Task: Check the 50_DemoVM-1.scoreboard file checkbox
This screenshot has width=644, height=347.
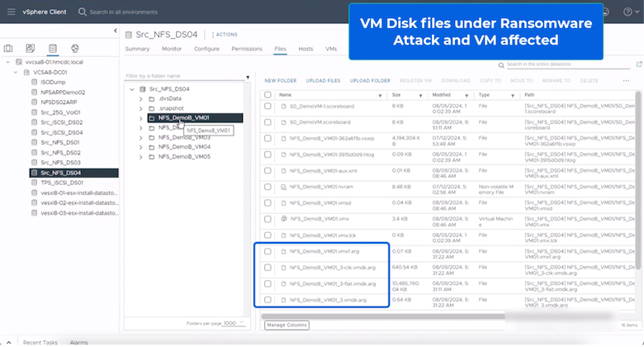Action: pyautogui.click(x=268, y=106)
